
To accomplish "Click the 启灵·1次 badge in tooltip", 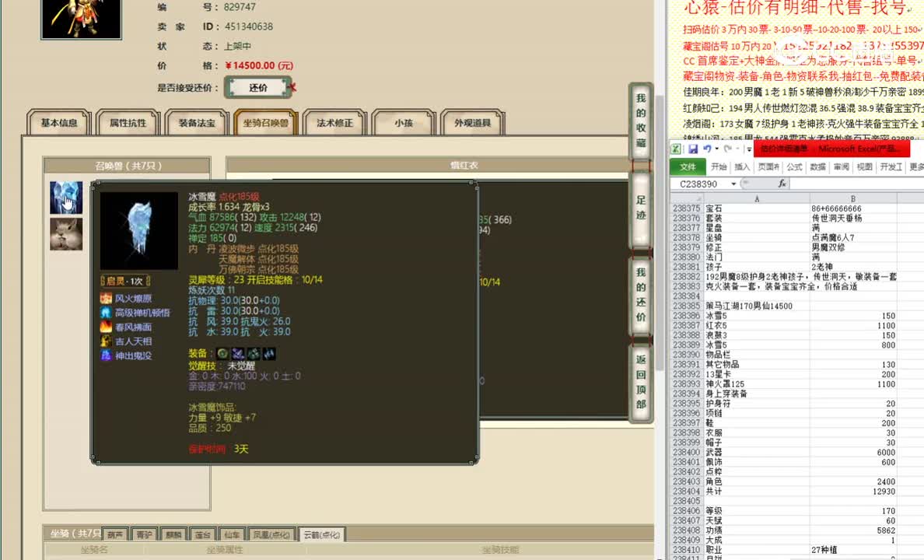I will pyautogui.click(x=125, y=281).
